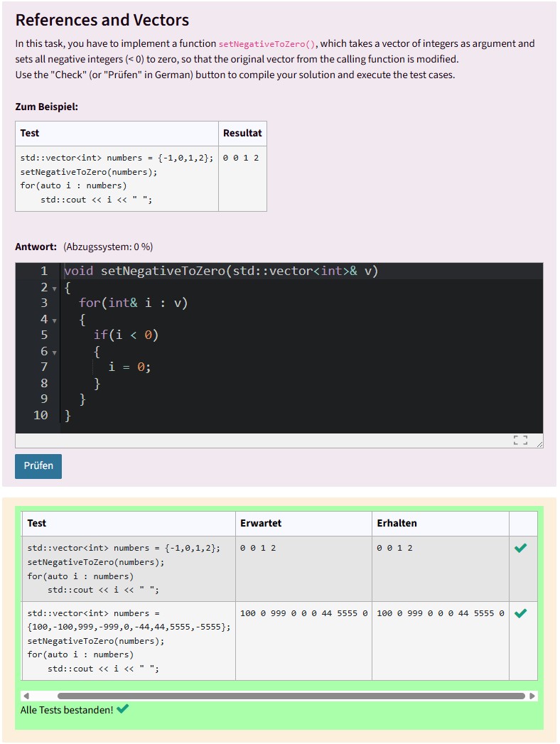Click the checkmark of the second test row
Viewport: 560px width, 744px height.
(521, 613)
